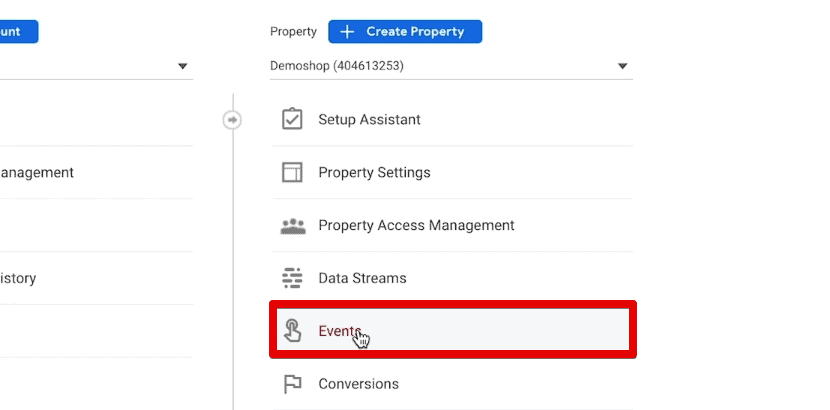Navigate to Conversions
Image resolution: width=830 pixels, height=410 pixels.
tap(358, 384)
